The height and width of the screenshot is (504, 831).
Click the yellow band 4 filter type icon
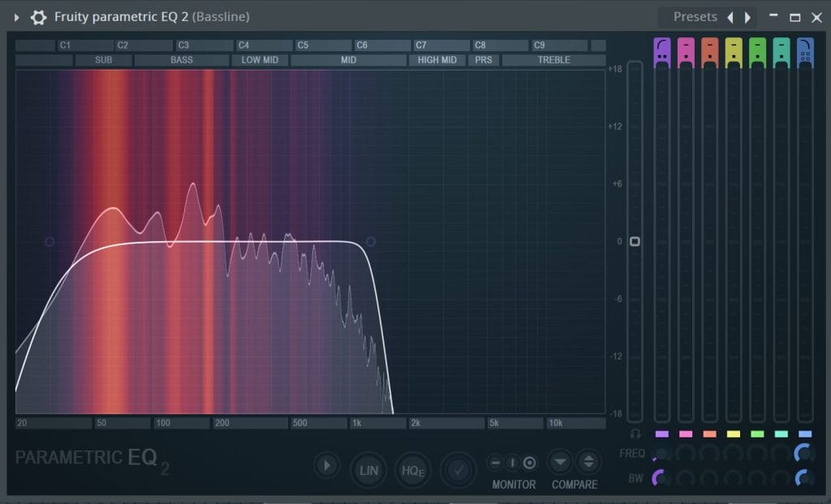(734, 50)
